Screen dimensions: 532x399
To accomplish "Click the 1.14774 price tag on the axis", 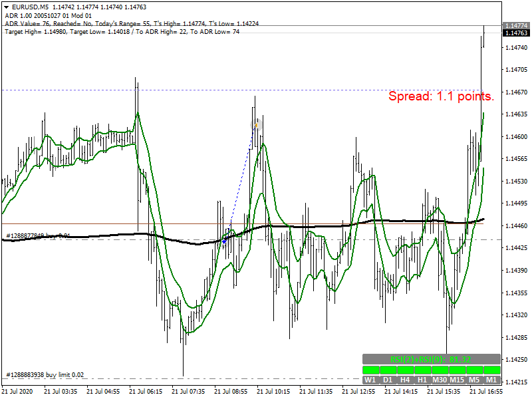I will (516, 26).
